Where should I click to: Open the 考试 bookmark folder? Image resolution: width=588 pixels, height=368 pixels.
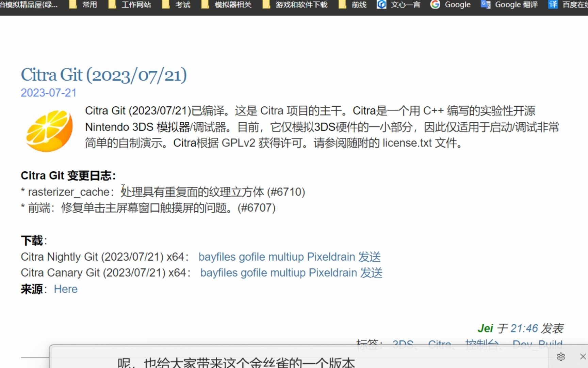tap(176, 5)
